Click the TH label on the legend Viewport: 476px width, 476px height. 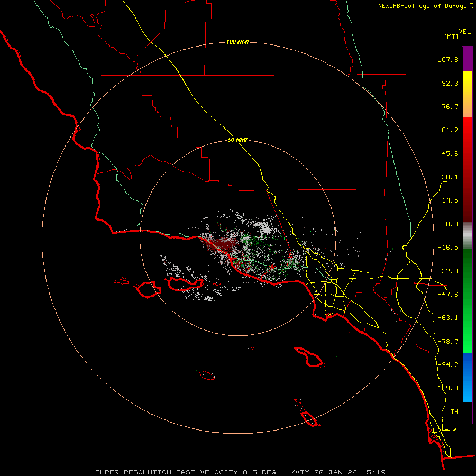454,412
